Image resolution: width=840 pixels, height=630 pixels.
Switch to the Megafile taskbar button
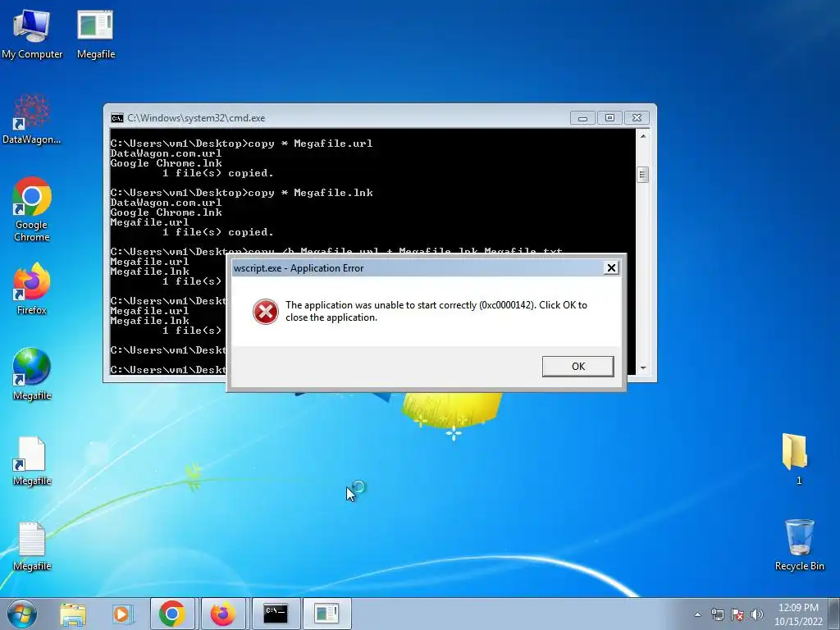click(x=326, y=614)
